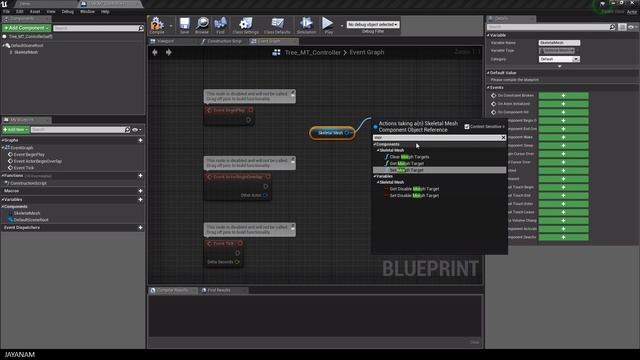Open Class Defaults from the toolbar
The height and width of the screenshot is (360, 640).
pyautogui.click(x=277, y=25)
